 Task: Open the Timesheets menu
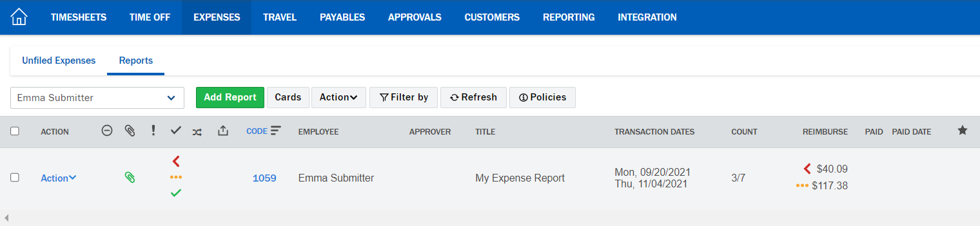coord(79,17)
